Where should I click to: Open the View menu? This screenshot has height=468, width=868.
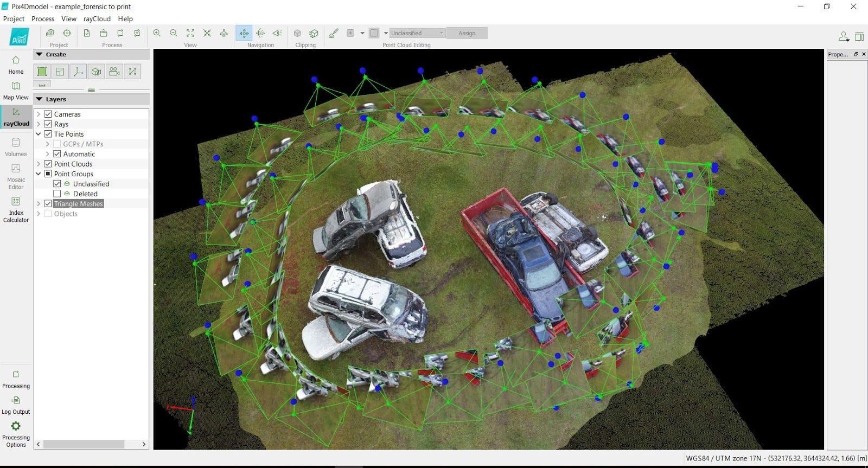pyautogui.click(x=69, y=18)
